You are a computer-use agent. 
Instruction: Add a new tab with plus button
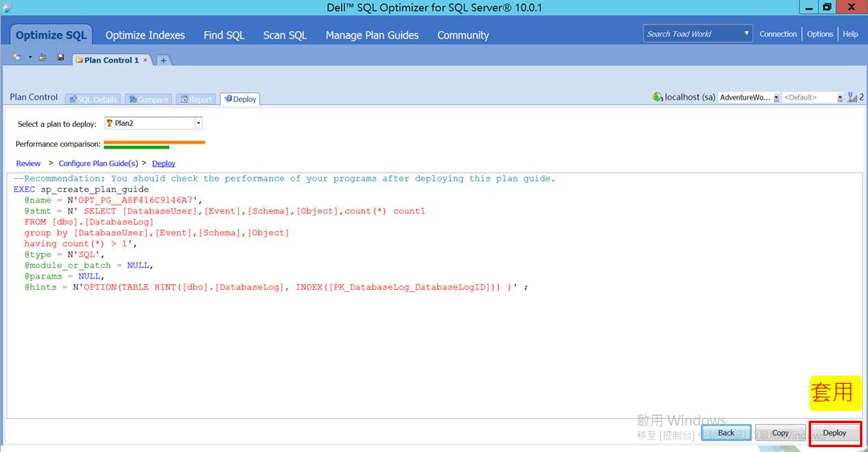point(164,60)
